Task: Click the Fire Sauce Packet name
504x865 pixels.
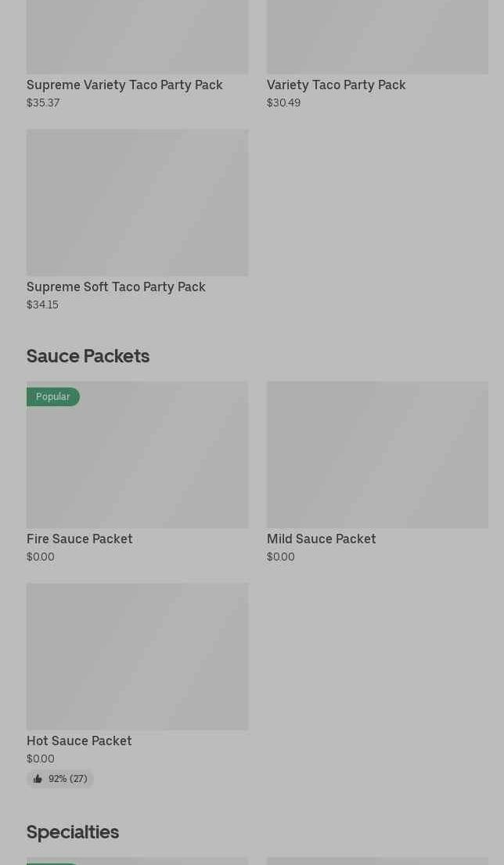Action: click(79, 539)
